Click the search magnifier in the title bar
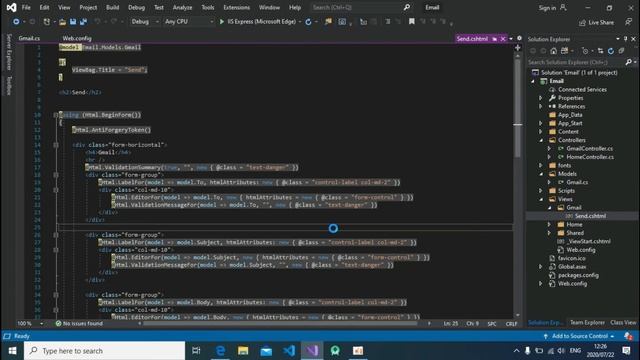Screen dimensions: 640x360 click(x=407, y=7)
